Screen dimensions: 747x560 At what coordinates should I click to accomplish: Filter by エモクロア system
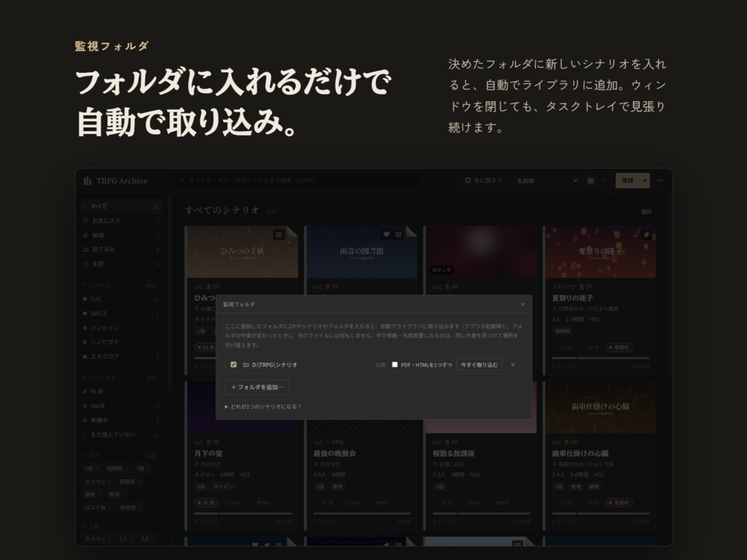pyautogui.click(x=121, y=356)
